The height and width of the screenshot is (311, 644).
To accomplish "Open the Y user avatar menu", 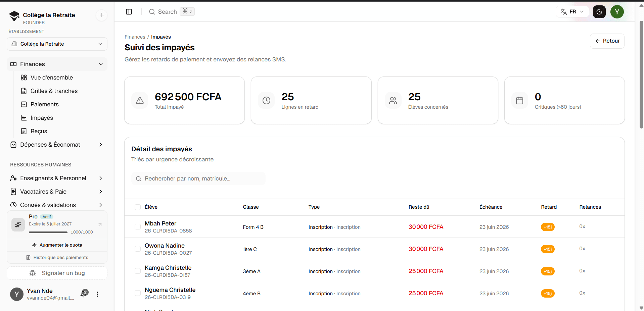I will tap(617, 12).
